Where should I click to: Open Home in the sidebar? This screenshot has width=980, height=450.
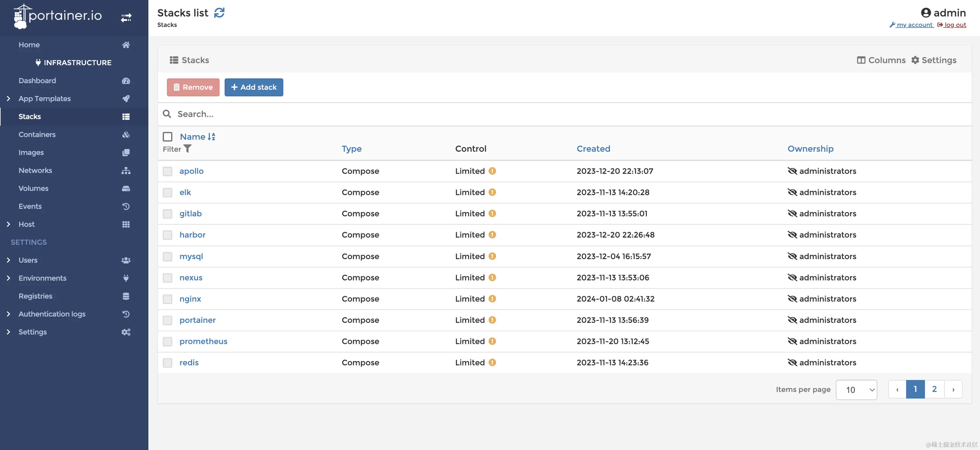pos(29,45)
